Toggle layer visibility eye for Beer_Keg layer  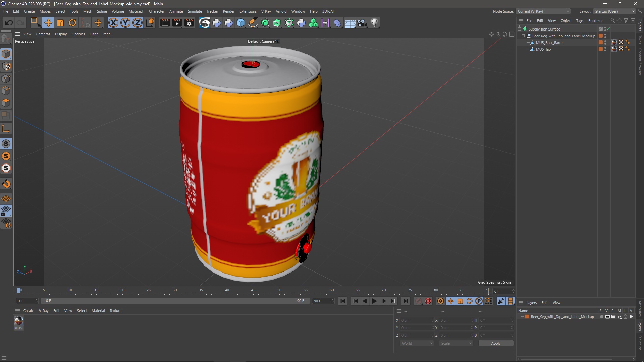pyautogui.click(x=607, y=317)
